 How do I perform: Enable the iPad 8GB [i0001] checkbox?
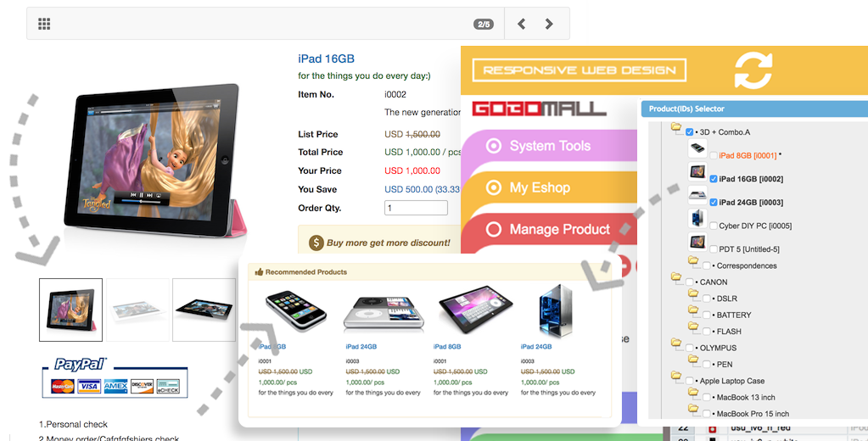click(x=714, y=155)
